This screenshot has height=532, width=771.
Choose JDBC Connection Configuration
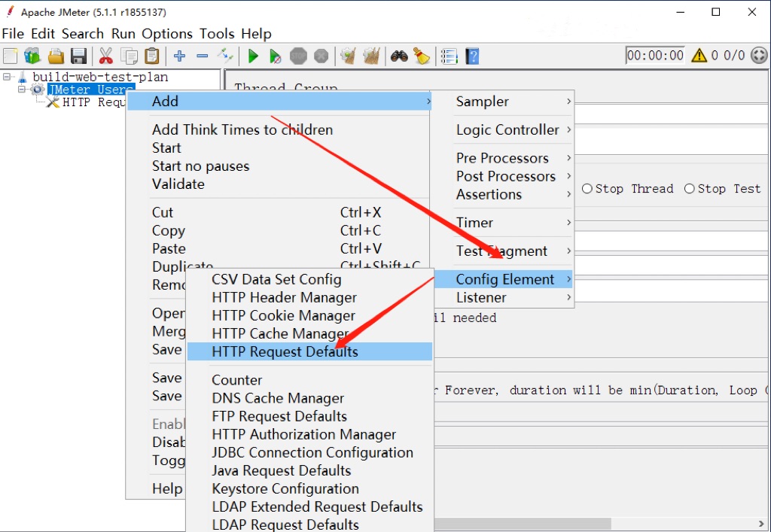(x=309, y=452)
